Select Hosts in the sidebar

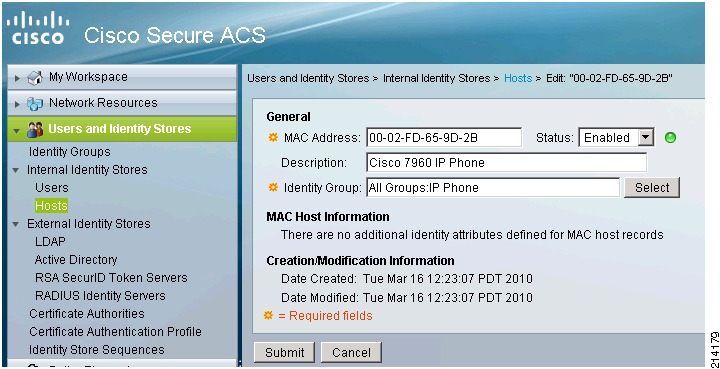click(51, 206)
